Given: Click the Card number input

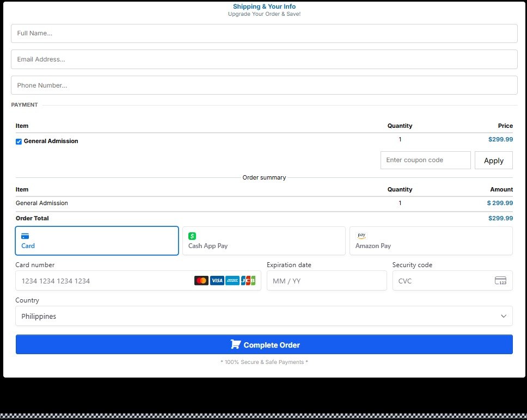Looking at the screenshot, I should [x=138, y=281].
